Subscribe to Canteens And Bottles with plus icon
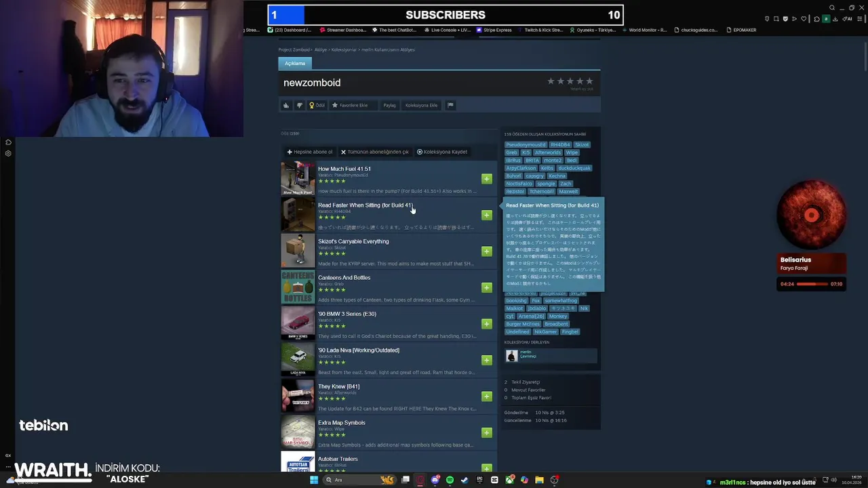This screenshot has height=488, width=868. [486, 287]
